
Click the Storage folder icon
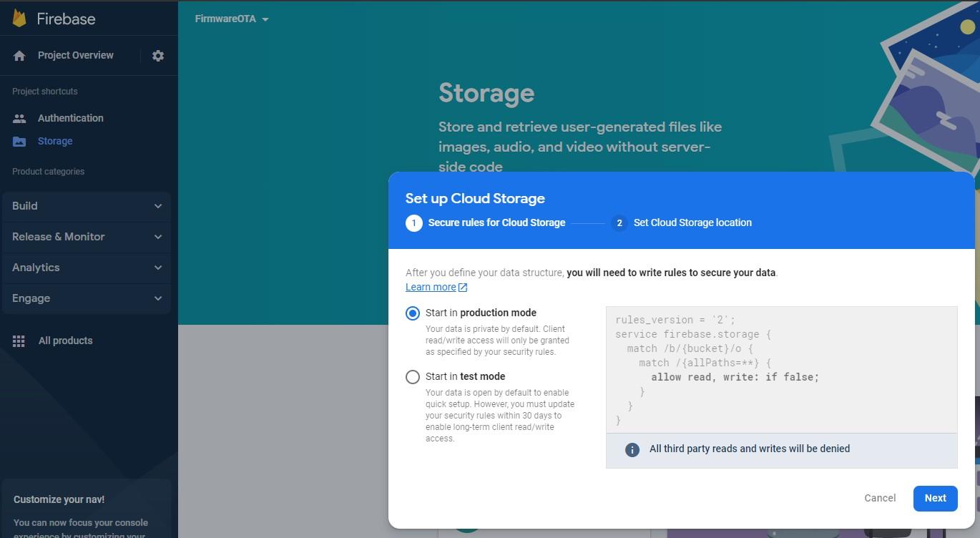pos(19,142)
